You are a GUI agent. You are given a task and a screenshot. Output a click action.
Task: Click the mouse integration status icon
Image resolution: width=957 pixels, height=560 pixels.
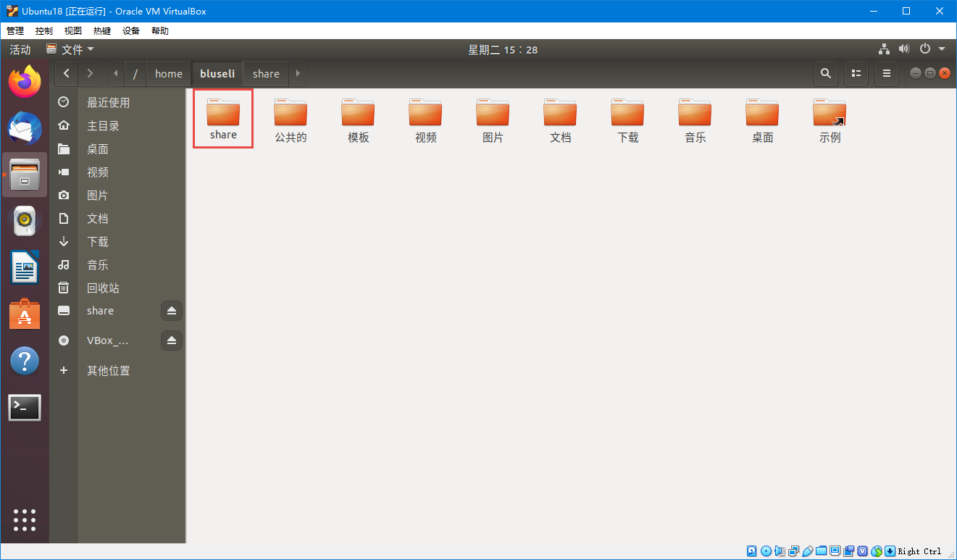point(877,551)
